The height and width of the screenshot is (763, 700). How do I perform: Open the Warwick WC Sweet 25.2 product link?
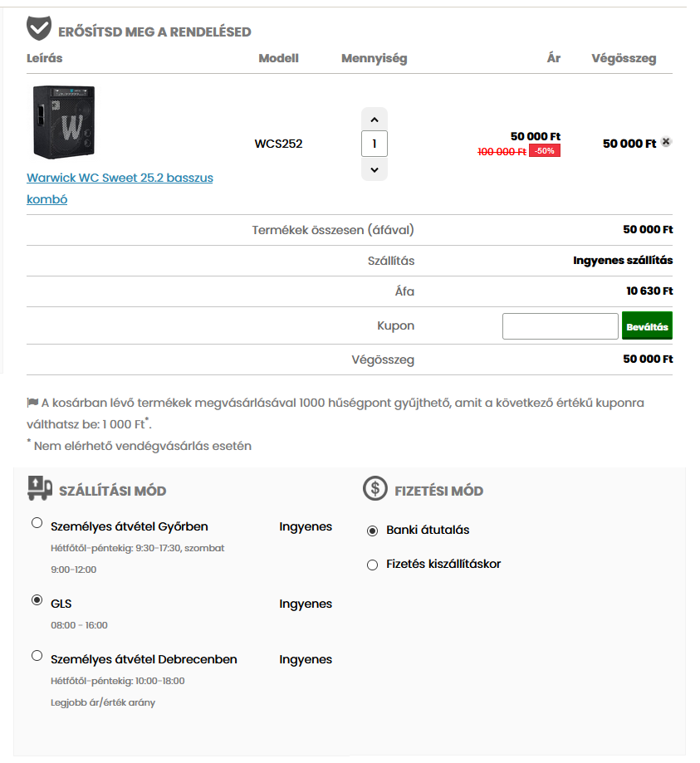(120, 188)
